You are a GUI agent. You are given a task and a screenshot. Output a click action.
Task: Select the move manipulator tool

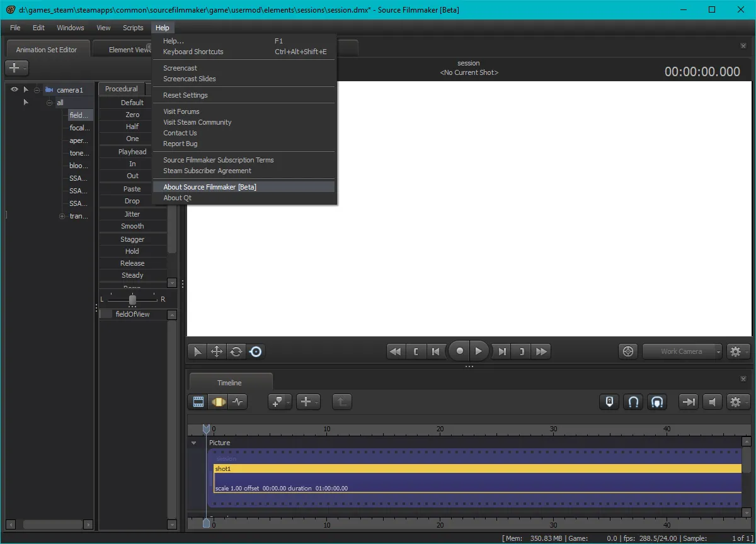[217, 352]
